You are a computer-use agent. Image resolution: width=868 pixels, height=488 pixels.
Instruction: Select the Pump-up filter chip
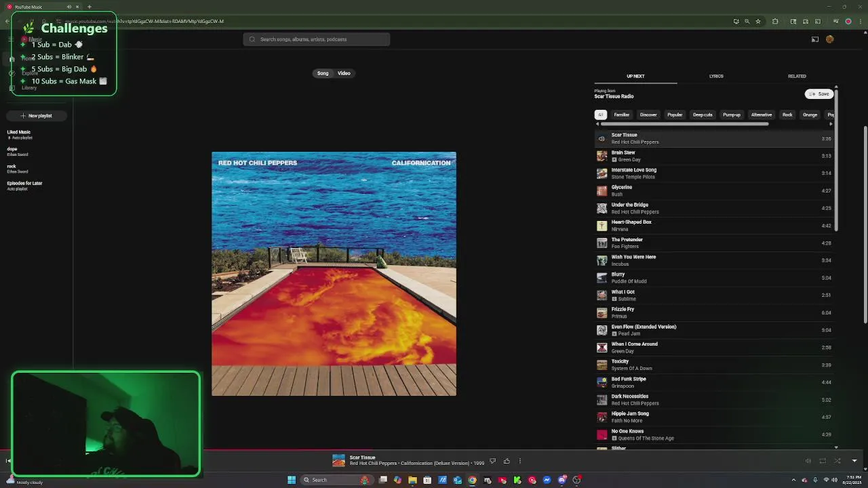(x=732, y=115)
